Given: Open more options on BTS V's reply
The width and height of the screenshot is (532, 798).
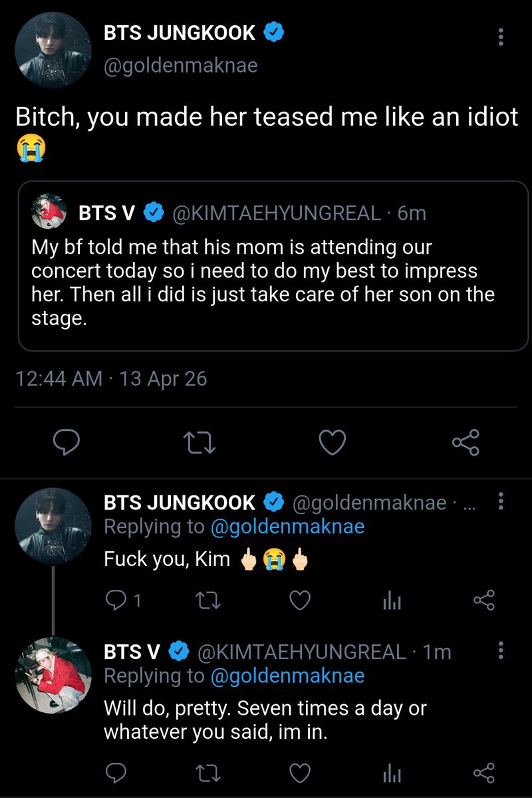Looking at the screenshot, I should click(501, 652).
